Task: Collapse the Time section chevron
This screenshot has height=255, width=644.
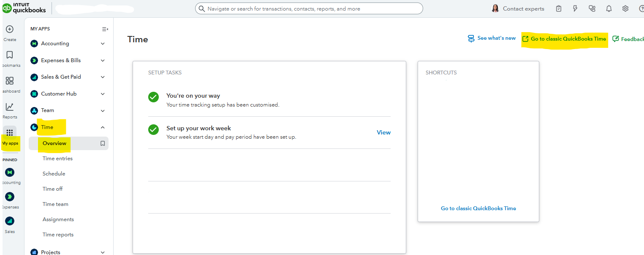Action: click(103, 127)
